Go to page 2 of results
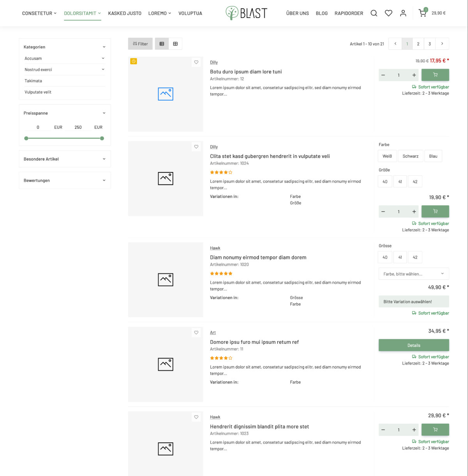Screen dimensions: 468x476 coord(418,44)
